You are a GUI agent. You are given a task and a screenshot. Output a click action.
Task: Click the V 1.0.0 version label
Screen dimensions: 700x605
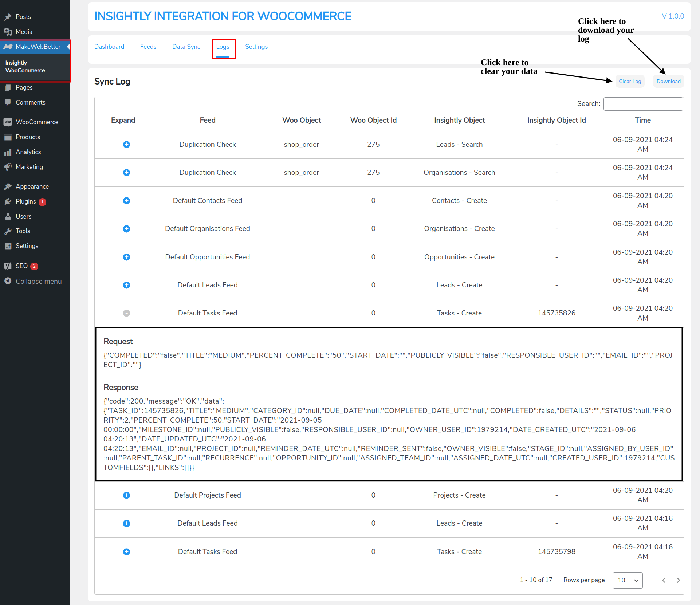[673, 16]
